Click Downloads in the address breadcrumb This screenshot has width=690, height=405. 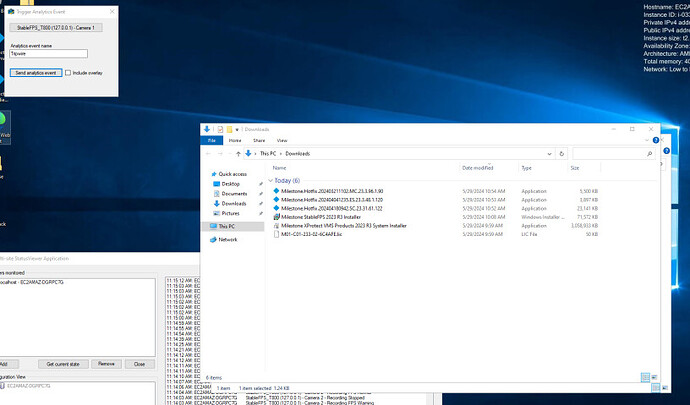tap(298, 154)
